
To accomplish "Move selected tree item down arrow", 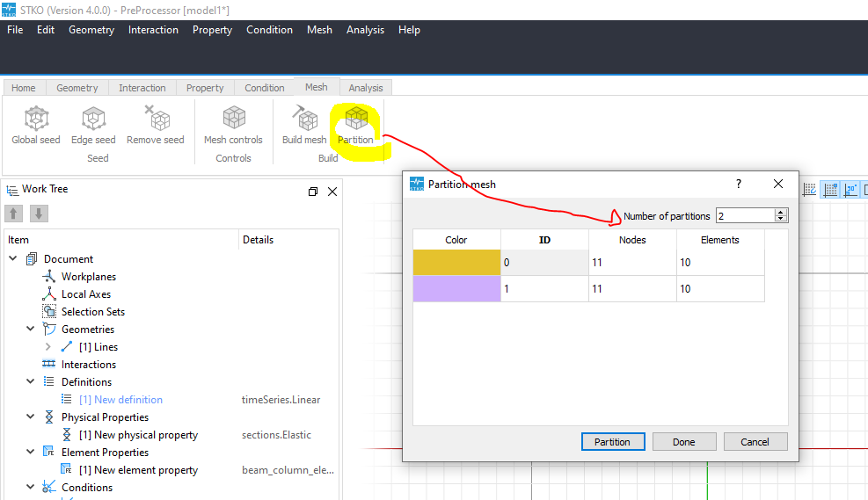I will point(39,214).
